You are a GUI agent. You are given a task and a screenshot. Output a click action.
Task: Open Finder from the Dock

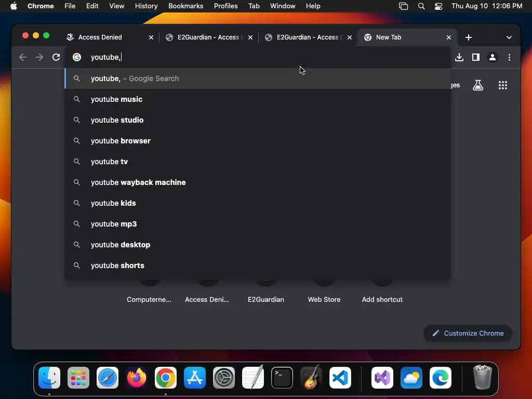pyautogui.click(x=49, y=378)
